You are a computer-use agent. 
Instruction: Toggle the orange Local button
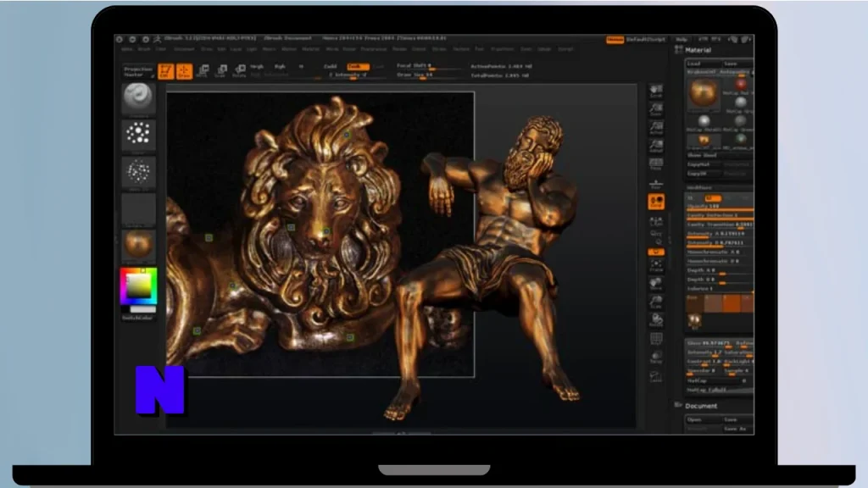pos(656,202)
